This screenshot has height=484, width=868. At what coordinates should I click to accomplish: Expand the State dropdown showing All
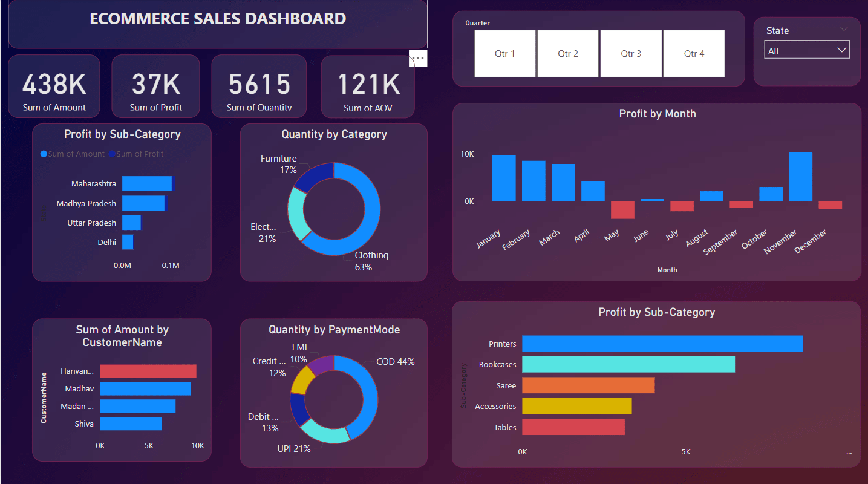[x=807, y=51]
